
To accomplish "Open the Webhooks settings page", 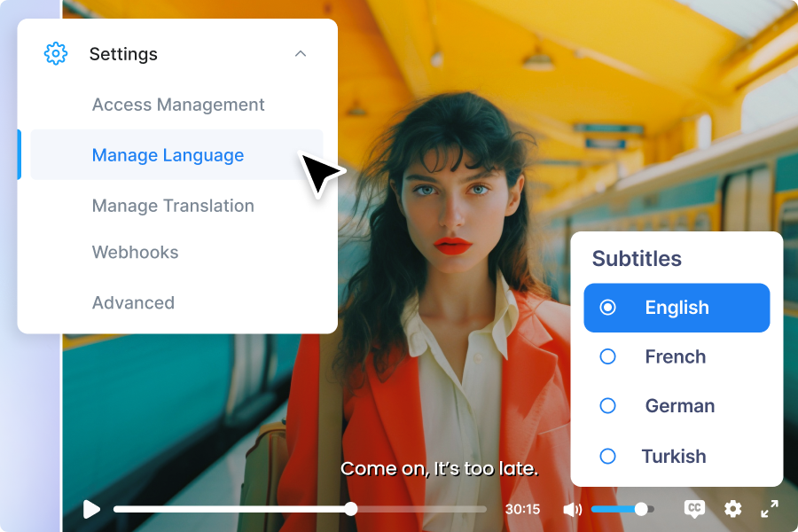I will tap(136, 252).
